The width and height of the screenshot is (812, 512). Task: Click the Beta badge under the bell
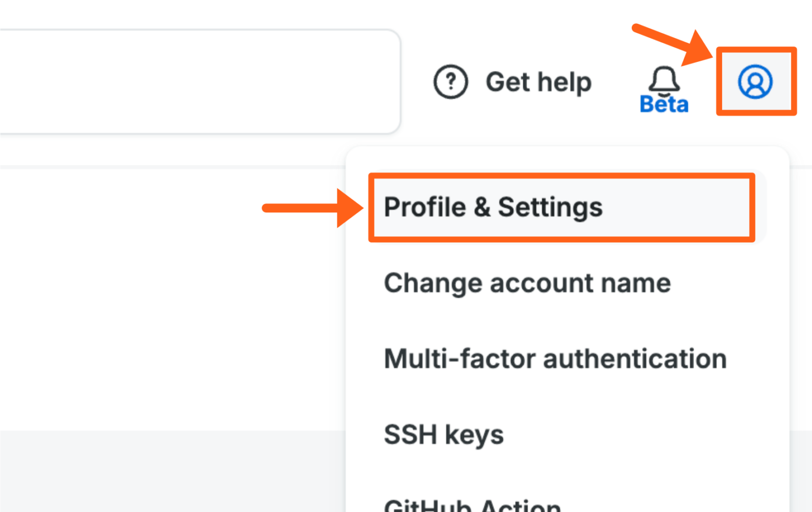pos(663,105)
